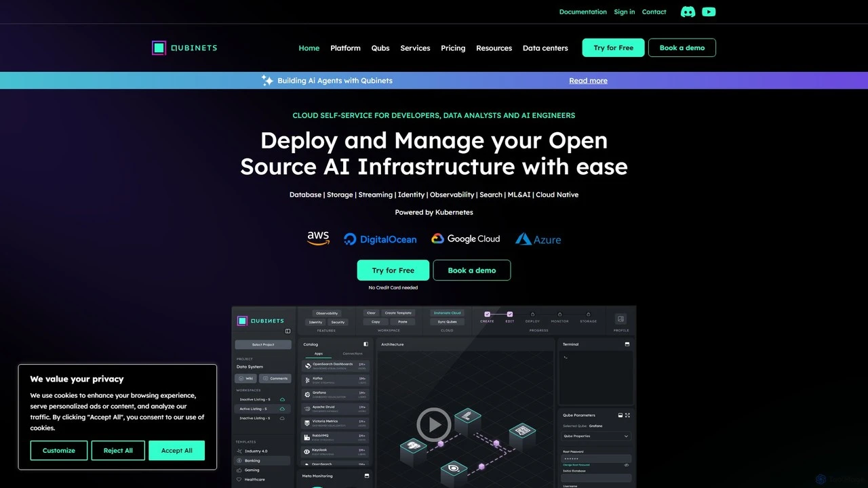Accept all cookies

[177, 451]
